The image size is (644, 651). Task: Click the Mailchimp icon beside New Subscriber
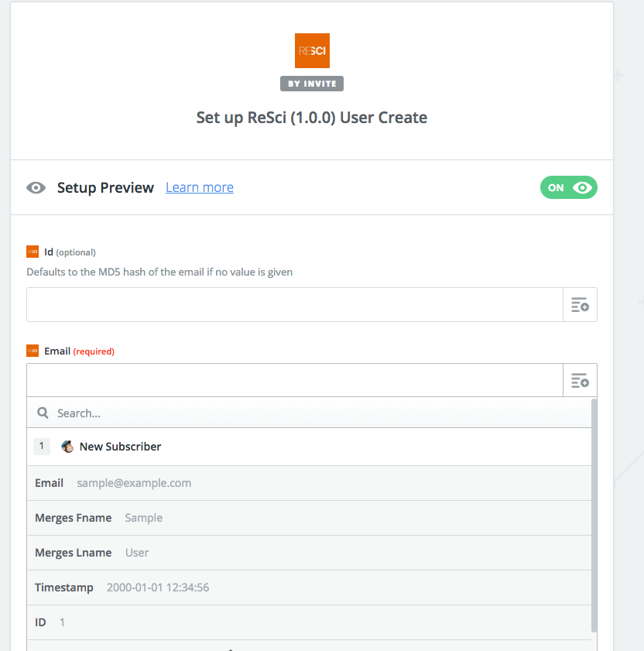tap(67, 447)
